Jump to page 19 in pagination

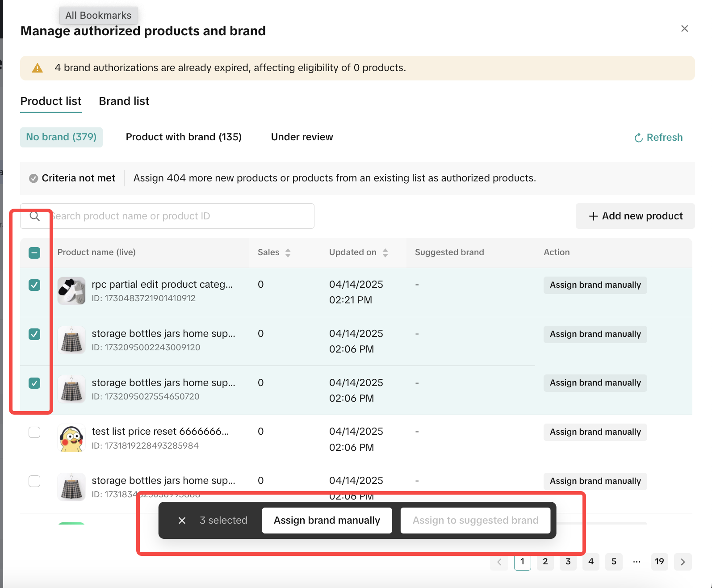click(x=659, y=562)
